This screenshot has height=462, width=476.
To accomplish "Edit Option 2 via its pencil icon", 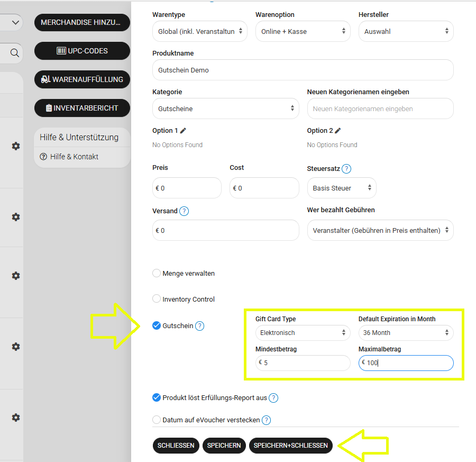I will click(338, 131).
